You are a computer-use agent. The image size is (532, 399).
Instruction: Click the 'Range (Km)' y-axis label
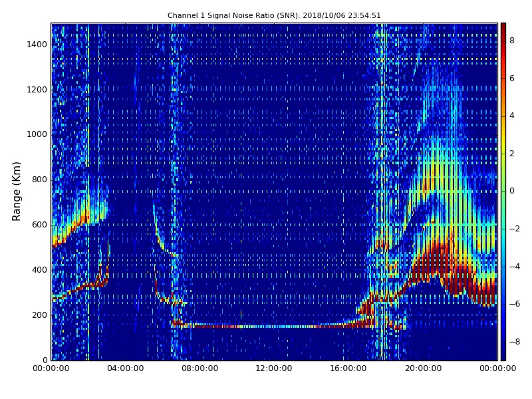pos(16,192)
